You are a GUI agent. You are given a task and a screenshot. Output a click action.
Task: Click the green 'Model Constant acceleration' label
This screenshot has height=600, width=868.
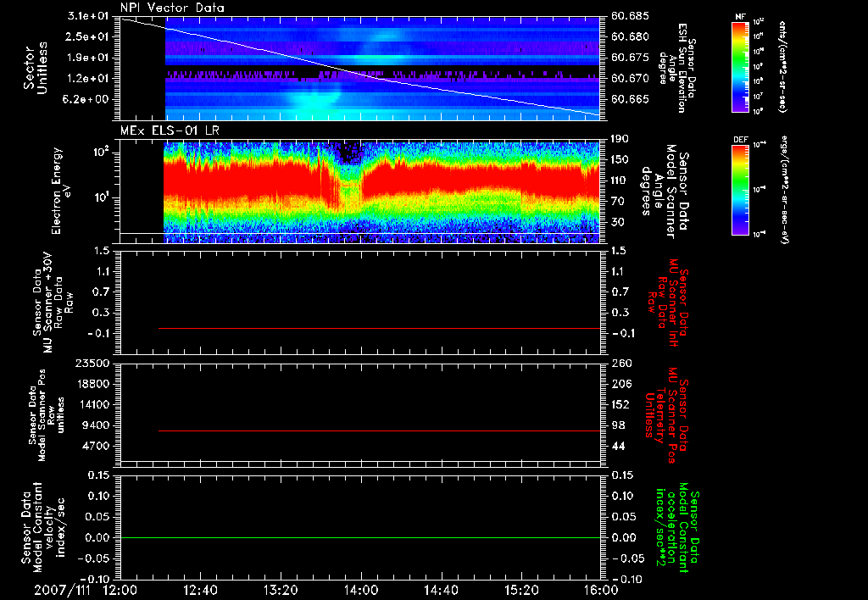pos(677,528)
